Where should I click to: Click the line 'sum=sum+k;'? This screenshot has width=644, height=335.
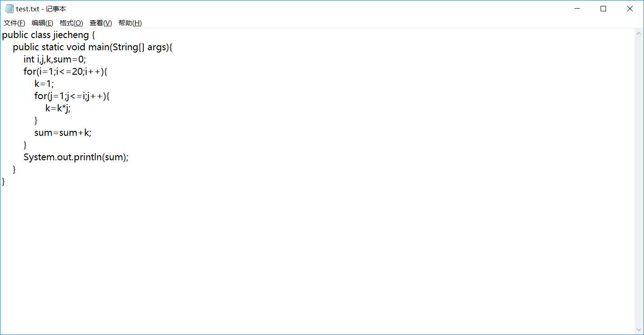coord(63,133)
